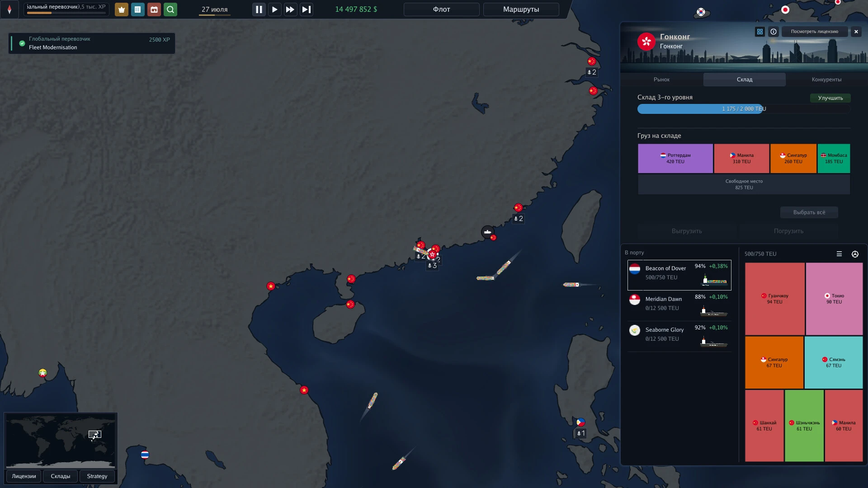868x488 pixels.
Task: Pause the game time
Action: (259, 9)
